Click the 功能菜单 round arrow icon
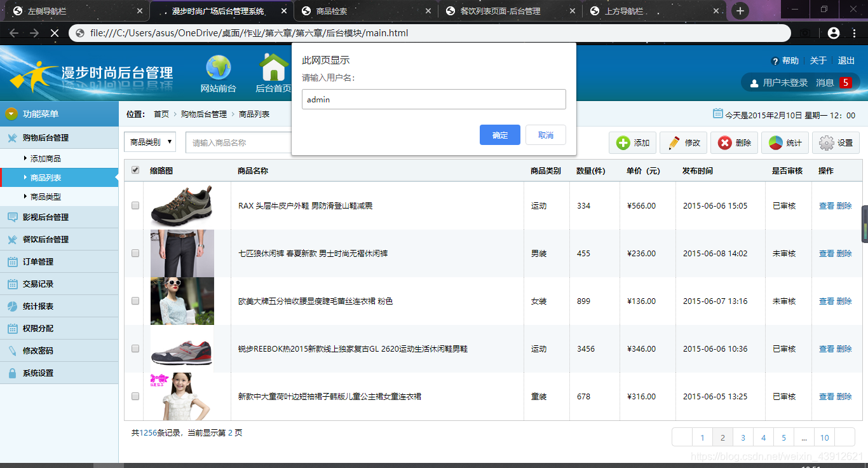 click(11, 114)
